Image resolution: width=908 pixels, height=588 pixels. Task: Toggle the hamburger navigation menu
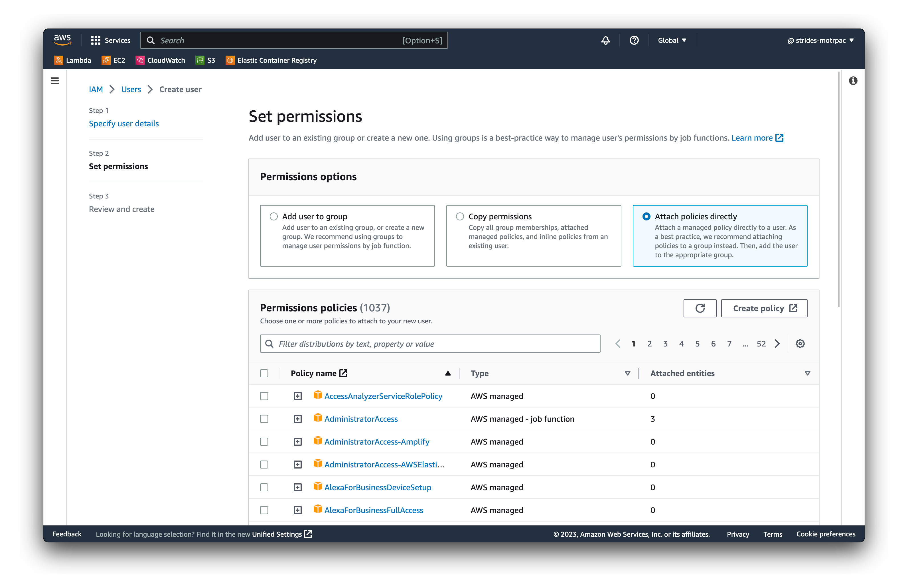click(x=55, y=80)
